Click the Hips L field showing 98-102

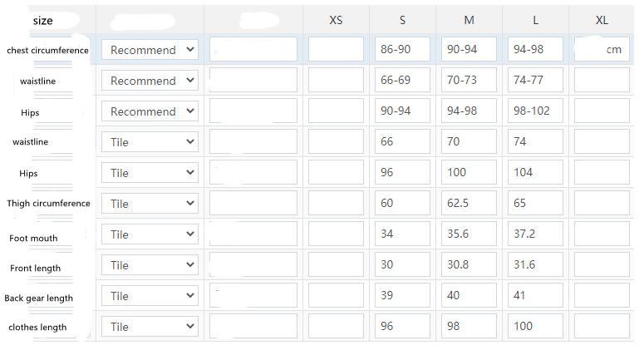(x=535, y=111)
